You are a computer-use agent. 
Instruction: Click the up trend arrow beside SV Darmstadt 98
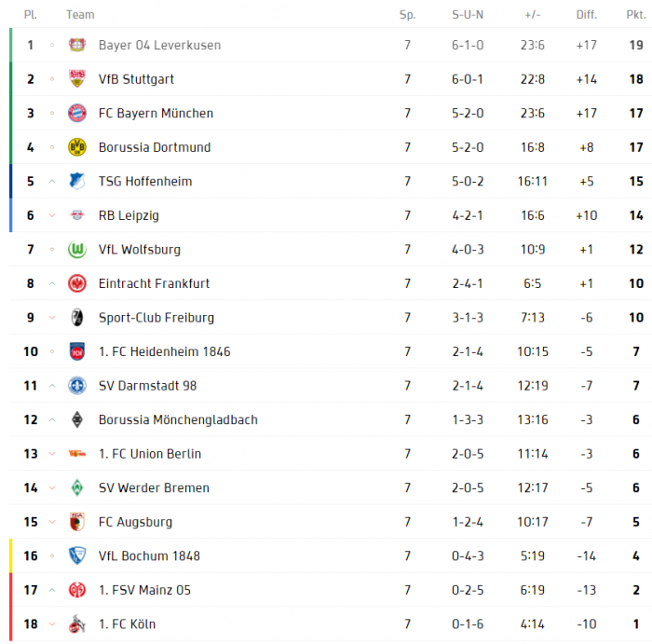point(52,386)
